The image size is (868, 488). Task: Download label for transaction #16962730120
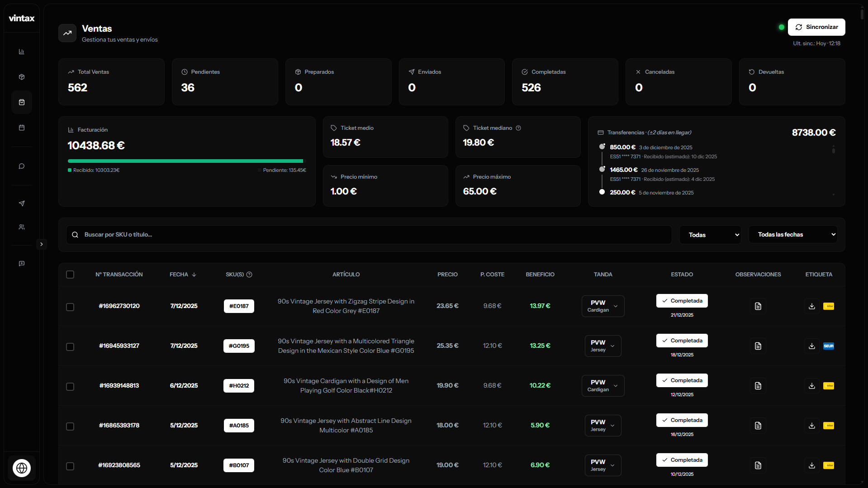pyautogui.click(x=812, y=306)
